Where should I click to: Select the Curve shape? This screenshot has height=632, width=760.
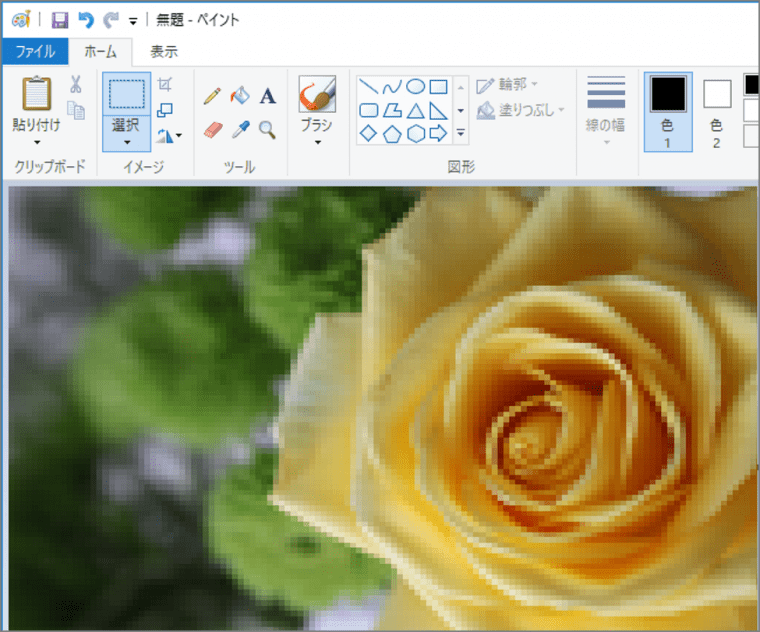click(x=392, y=87)
